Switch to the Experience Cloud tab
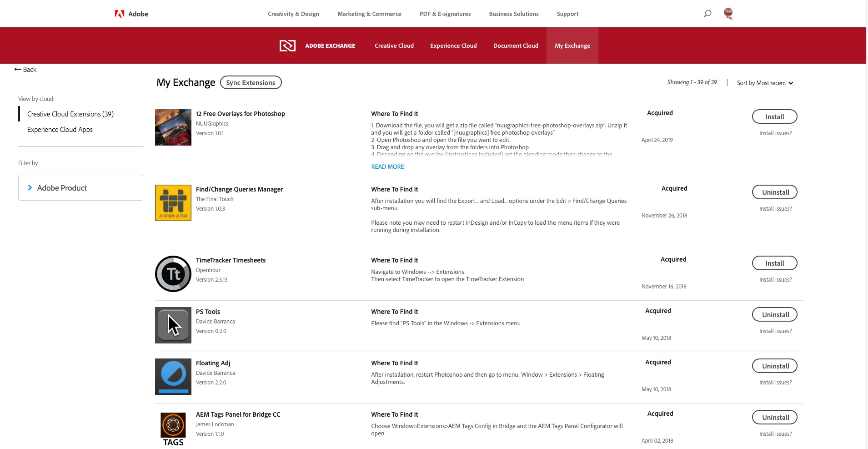This screenshot has width=868, height=449. point(453,46)
